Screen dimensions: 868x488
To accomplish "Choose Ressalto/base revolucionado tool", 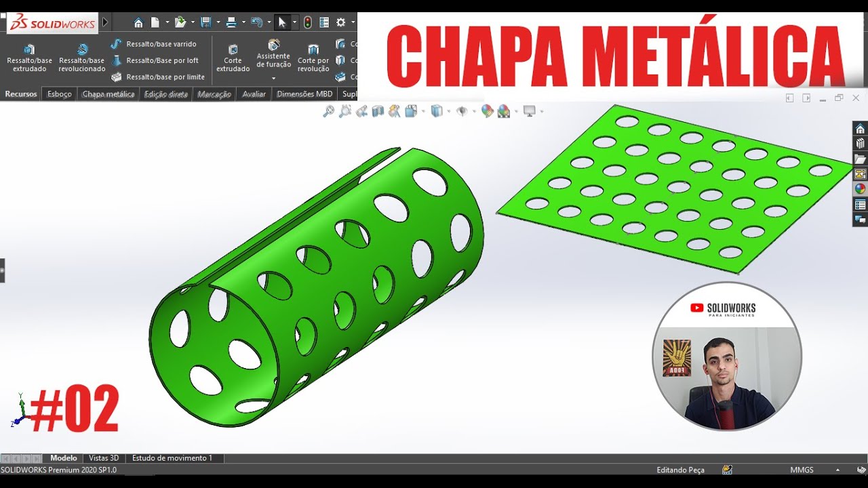I will click(x=82, y=58).
